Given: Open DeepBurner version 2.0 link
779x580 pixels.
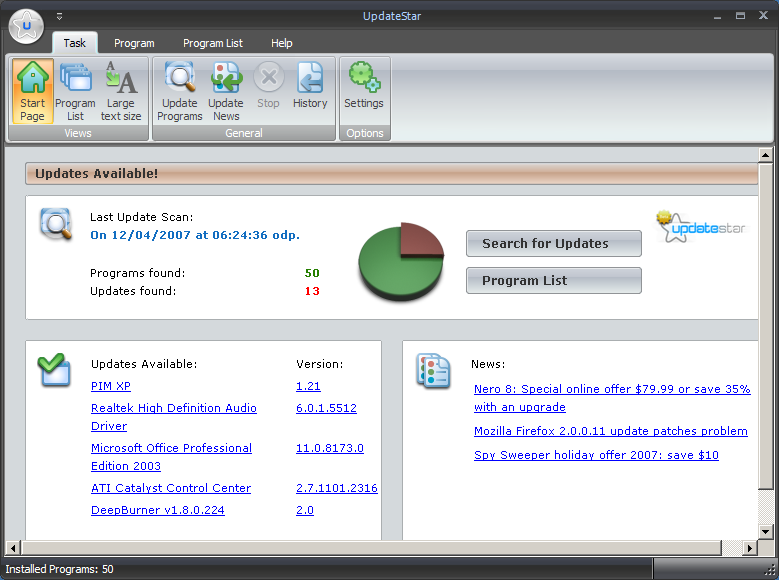Looking at the screenshot, I should [x=305, y=510].
